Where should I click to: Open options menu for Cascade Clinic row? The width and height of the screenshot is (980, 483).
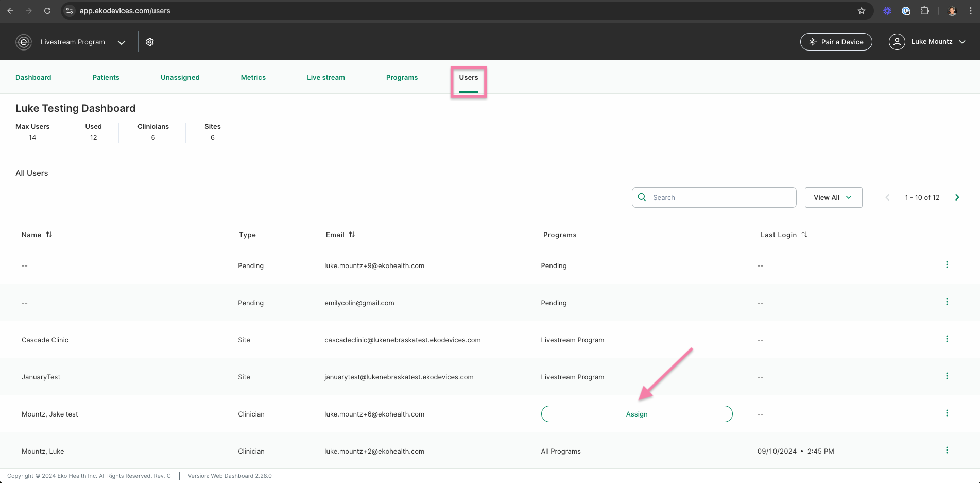tap(947, 339)
